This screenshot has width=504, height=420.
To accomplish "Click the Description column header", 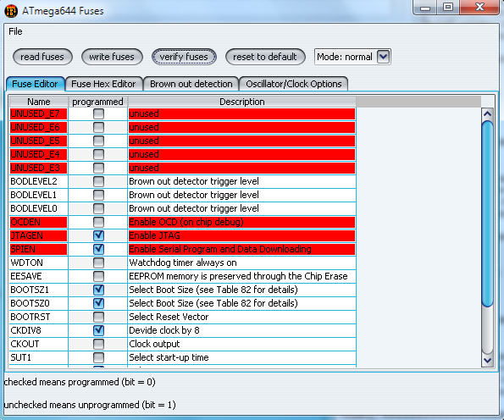I will tap(242, 102).
